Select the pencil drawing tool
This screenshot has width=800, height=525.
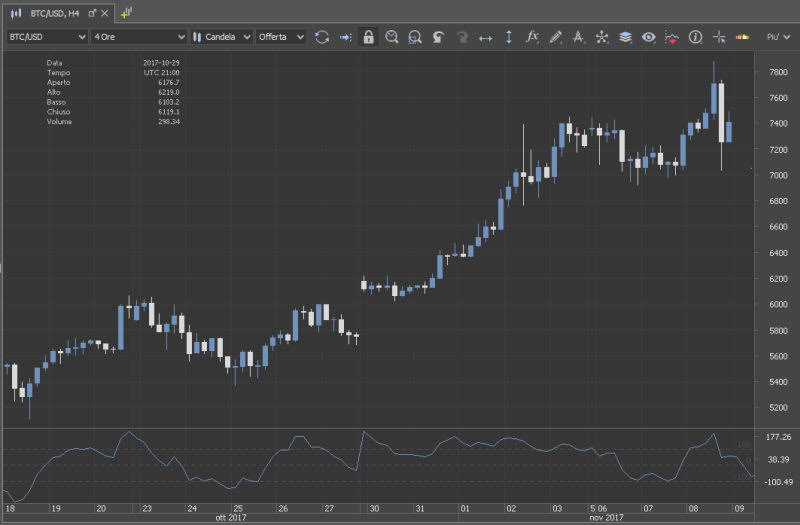pyautogui.click(x=556, y=37)
